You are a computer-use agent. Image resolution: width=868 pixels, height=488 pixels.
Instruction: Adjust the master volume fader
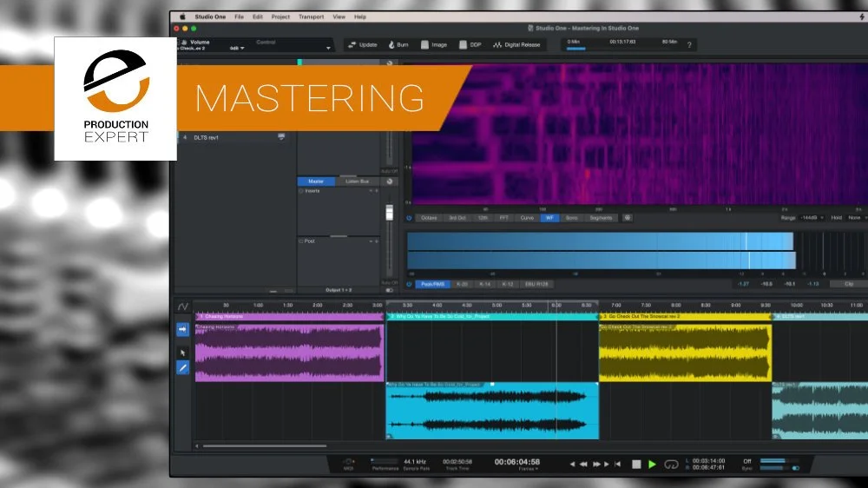point(389,212)
